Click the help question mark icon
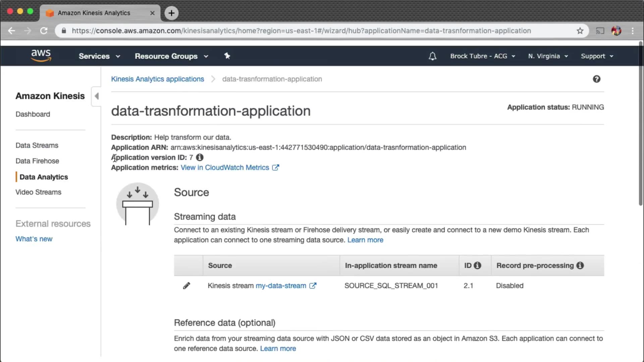This screenshot has height=362, width=644. tap(596, 79)
